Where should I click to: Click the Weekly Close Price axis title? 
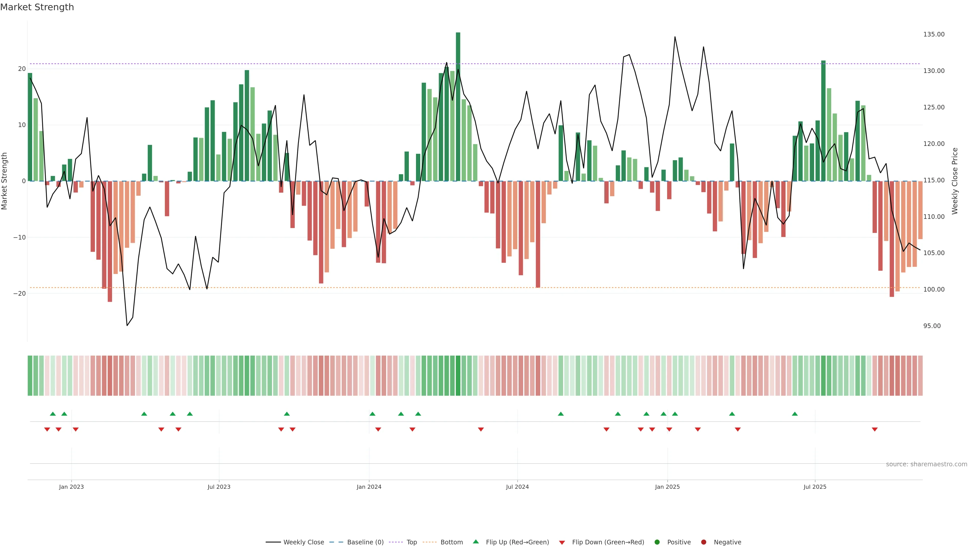(x=955, y=181)
